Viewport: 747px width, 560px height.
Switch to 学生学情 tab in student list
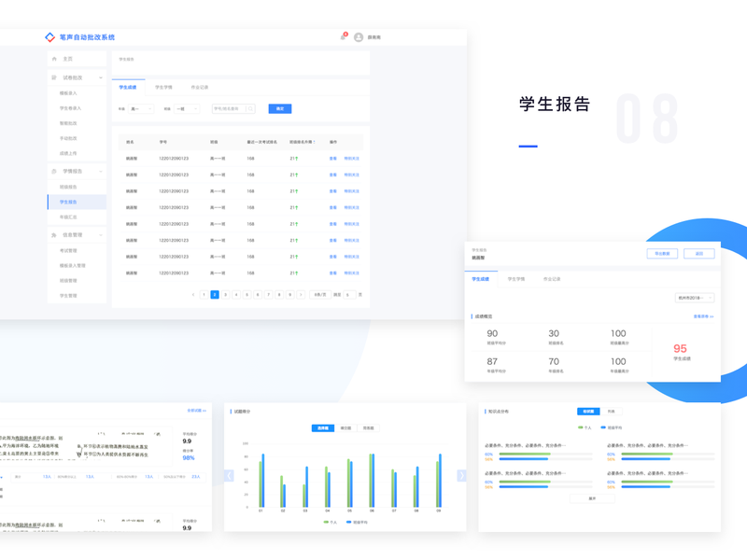(x=164, y=88)
